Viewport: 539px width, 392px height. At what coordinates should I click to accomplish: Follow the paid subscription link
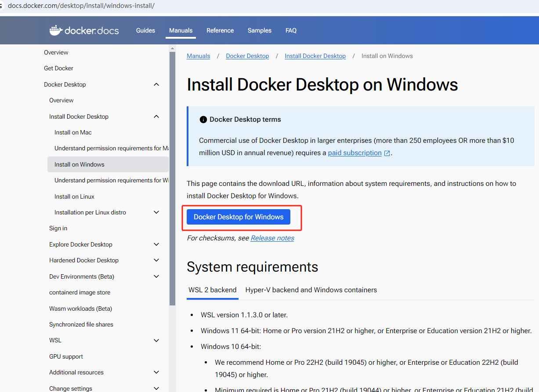pos(355,153)
